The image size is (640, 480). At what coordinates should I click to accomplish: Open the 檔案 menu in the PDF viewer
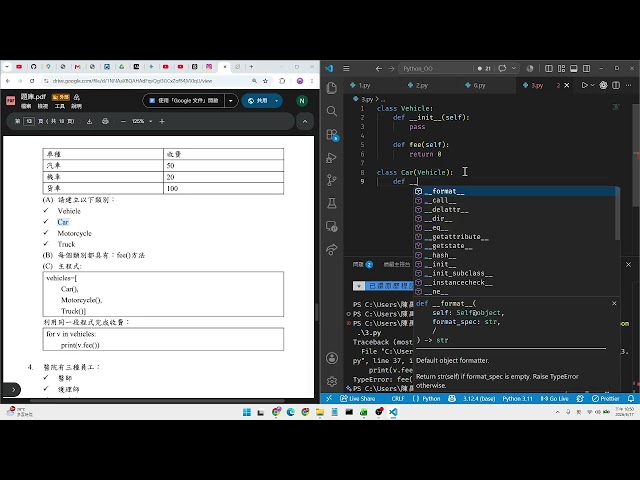pos(26,106)
